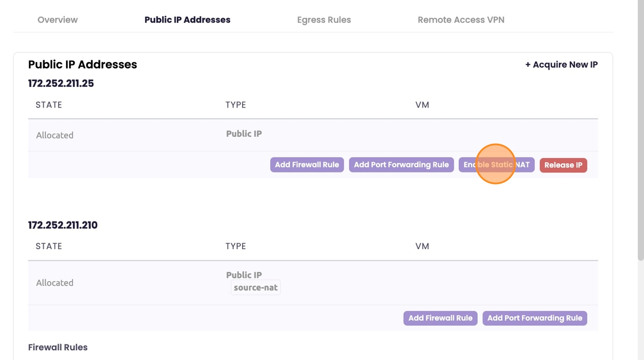Add Firewall Rule for 172.252.211.25
Image resolution: width=644 pixels, height=360 pixels.
307,165
